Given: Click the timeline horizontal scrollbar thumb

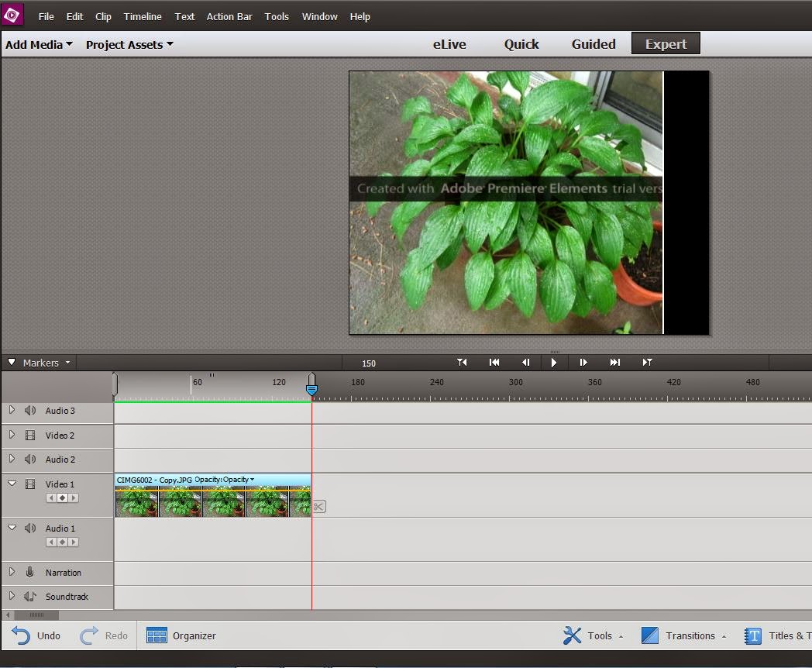Looking at the screenshot, I should click(36, 615).
